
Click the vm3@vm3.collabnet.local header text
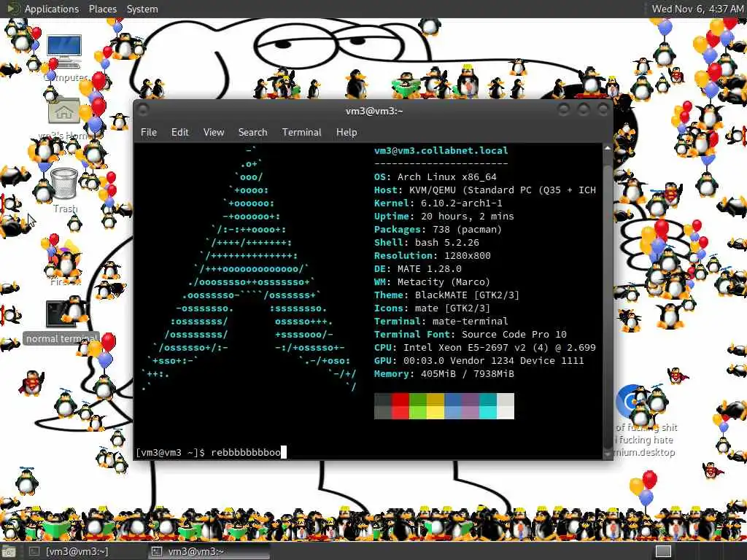coord(441,150)
